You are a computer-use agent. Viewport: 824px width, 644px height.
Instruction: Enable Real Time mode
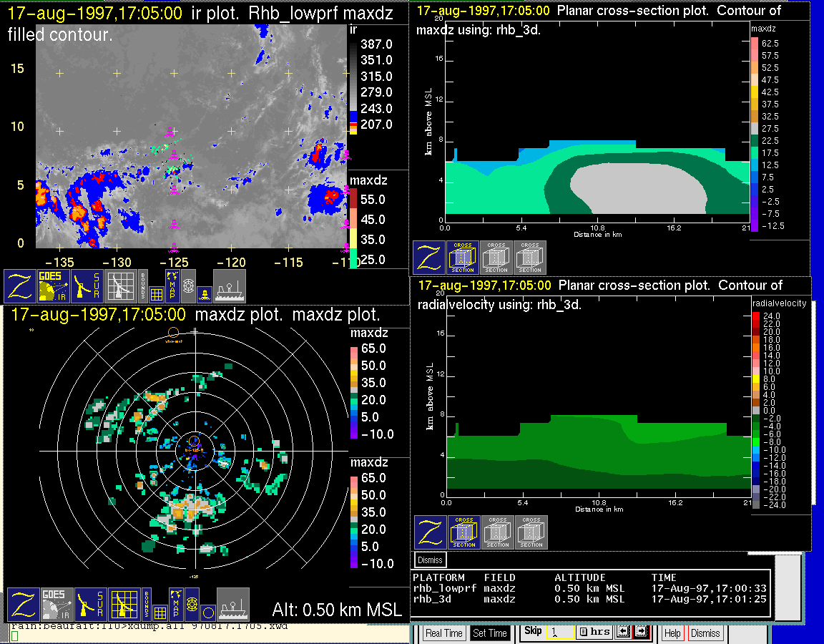pyautogui.click(x=444, y=633)
